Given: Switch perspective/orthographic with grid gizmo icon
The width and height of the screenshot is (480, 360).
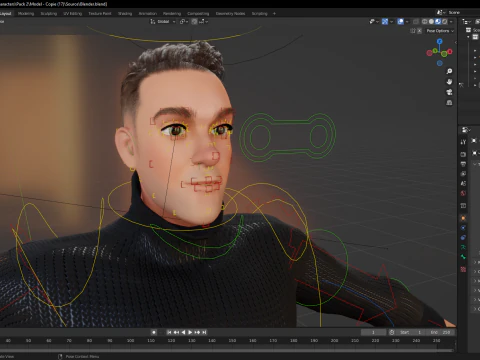Looking at the screenshot, I should point(449,103).
